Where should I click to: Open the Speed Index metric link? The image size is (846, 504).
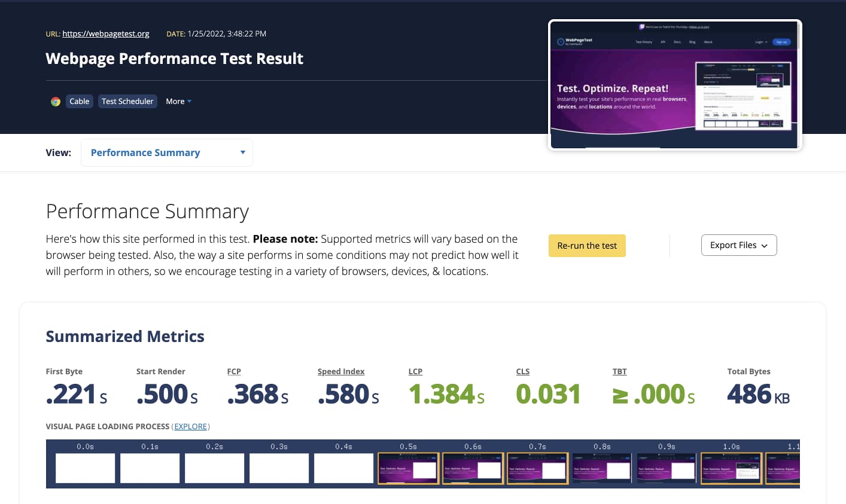pyautogui.click(x=341, y=371)
